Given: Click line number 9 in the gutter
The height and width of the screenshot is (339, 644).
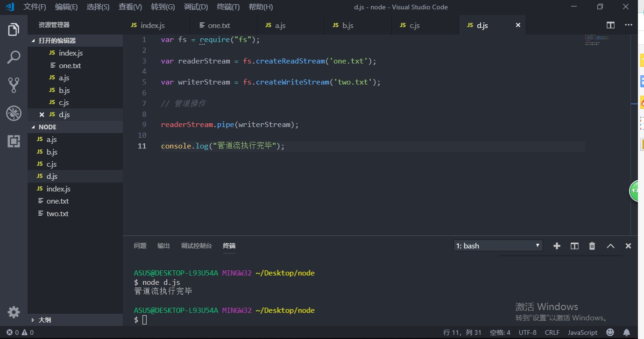Looking at the screenshot, I should click(x=144, y=125).
